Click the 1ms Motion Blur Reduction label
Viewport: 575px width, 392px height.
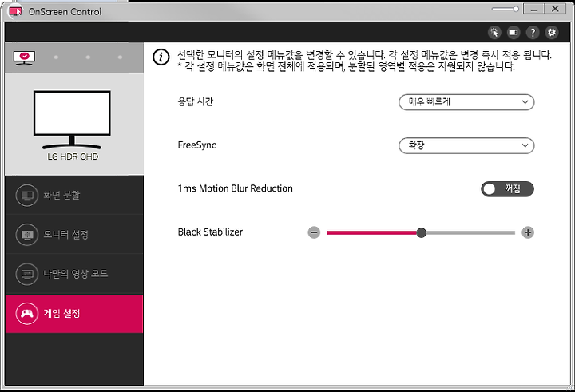[x=235, y=188]
